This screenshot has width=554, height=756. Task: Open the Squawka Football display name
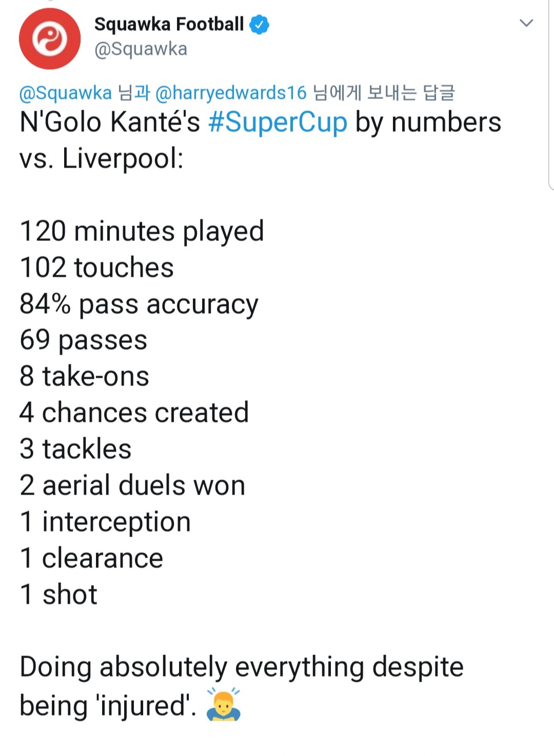169,24
